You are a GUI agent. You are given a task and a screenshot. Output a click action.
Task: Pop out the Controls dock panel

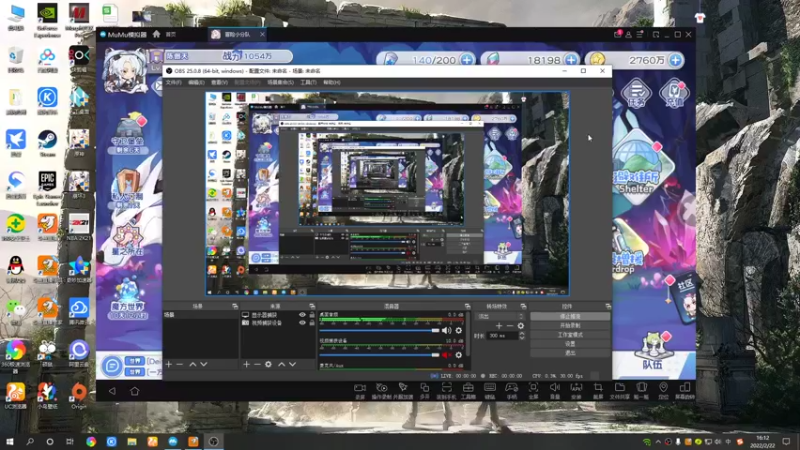tap(608, 306)
